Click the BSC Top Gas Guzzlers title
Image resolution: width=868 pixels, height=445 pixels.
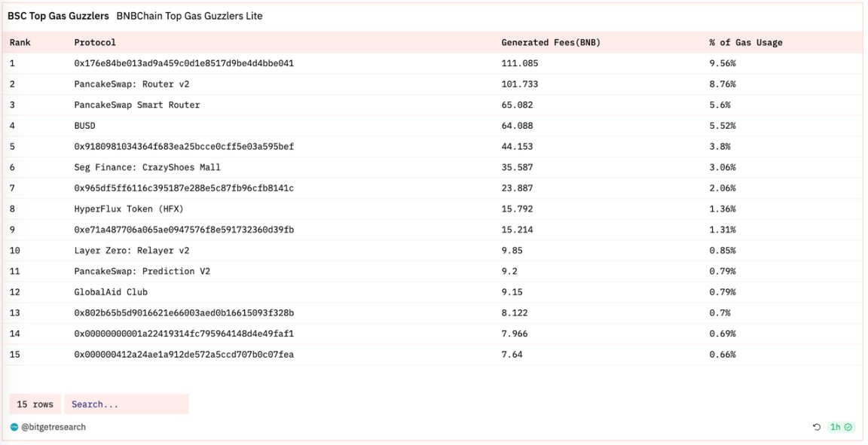58,16
